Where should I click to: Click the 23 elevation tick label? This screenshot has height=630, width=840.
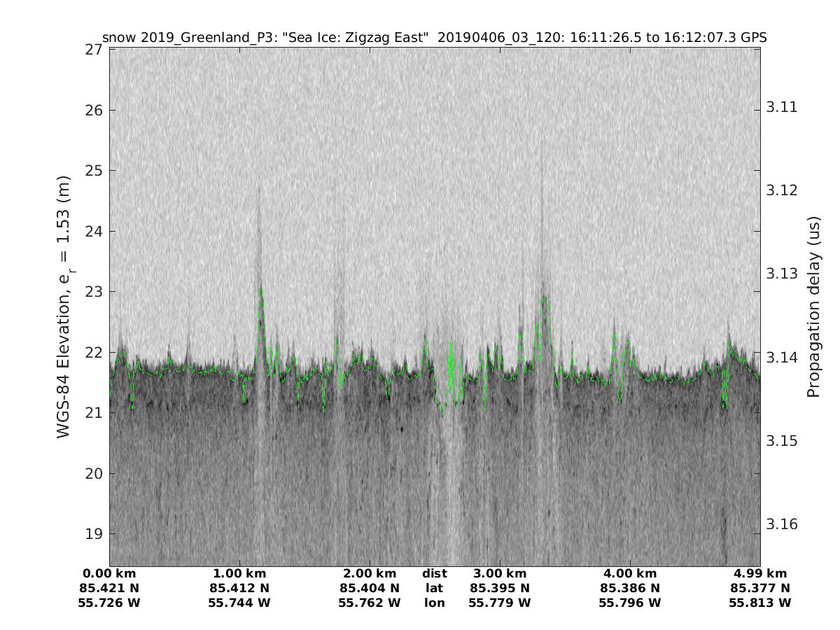tap(94, 292)
